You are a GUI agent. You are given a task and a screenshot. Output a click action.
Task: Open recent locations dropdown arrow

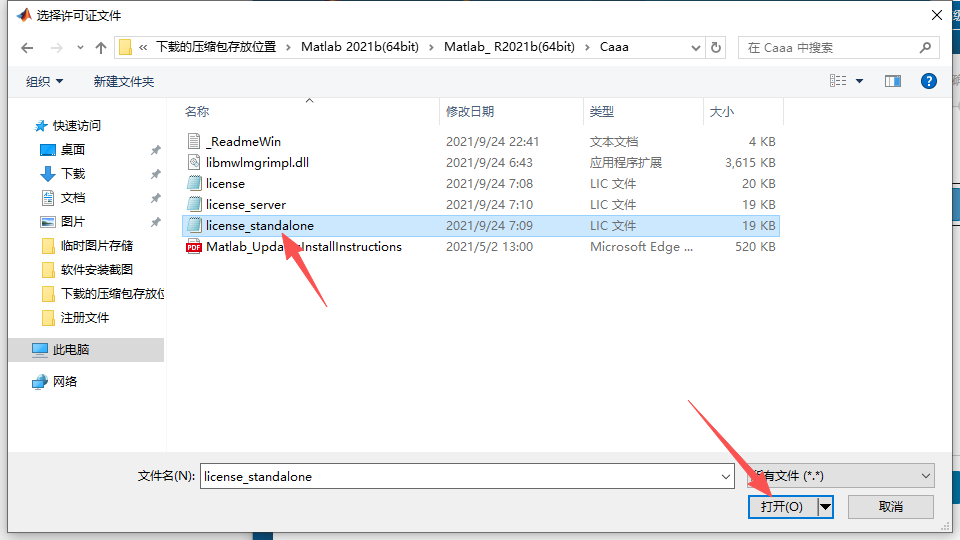point(80,48)
